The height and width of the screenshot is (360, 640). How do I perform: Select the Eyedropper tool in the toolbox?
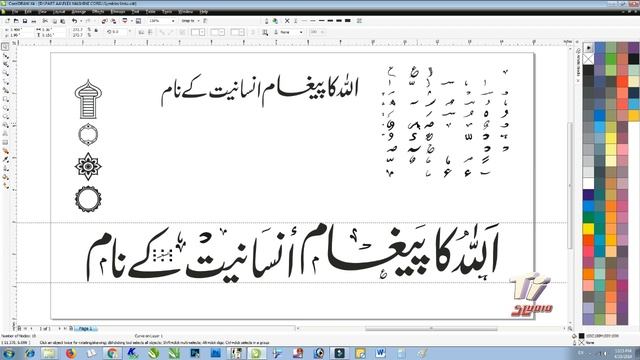tap(5, 160)
